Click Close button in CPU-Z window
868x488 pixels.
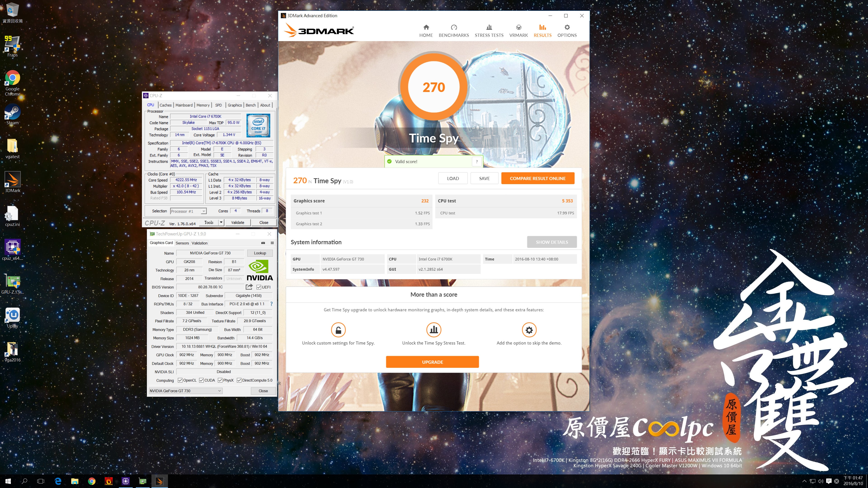tap(264, 222)
